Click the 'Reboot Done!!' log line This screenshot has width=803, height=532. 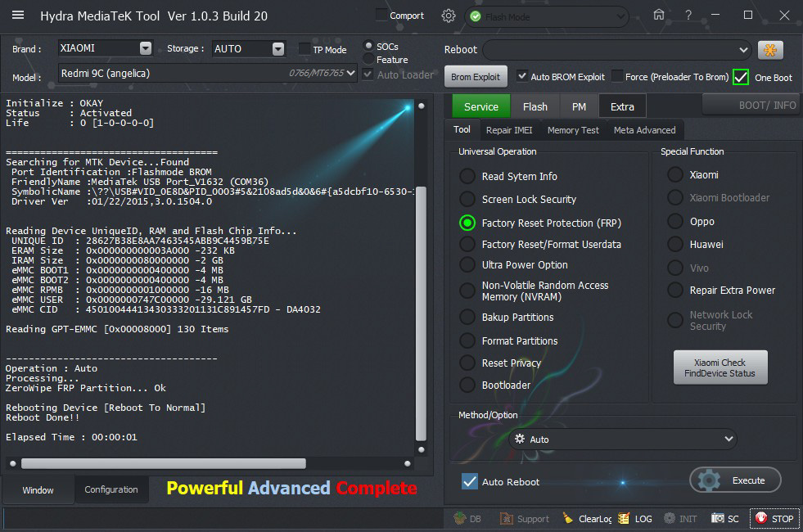click(43, 417)
